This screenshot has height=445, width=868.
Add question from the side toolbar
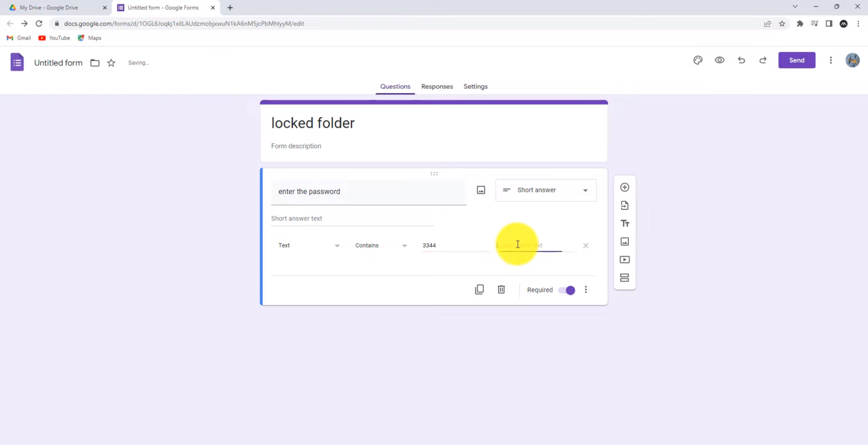[x=624, y=187]
